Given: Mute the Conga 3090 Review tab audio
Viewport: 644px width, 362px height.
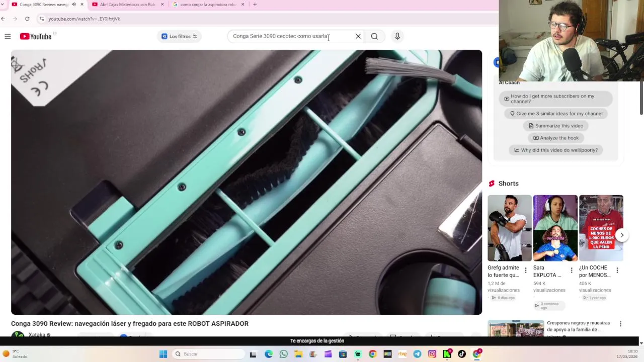Looking at the screenshot, I should 74,5.
